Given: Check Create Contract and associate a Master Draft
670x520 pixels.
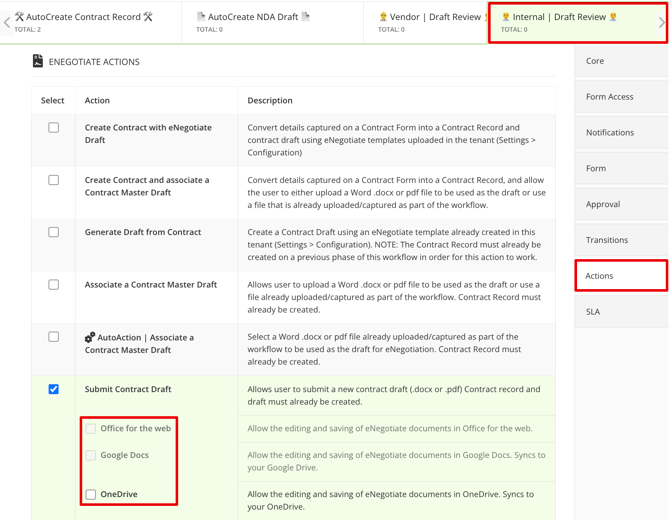Looking at the screenshot, I should point(53,180).
